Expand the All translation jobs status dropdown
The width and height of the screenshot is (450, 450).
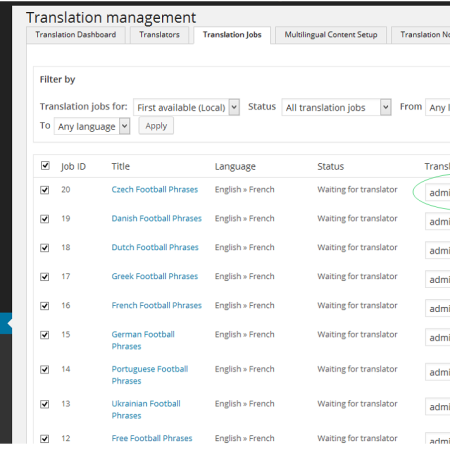coord(336,107)
